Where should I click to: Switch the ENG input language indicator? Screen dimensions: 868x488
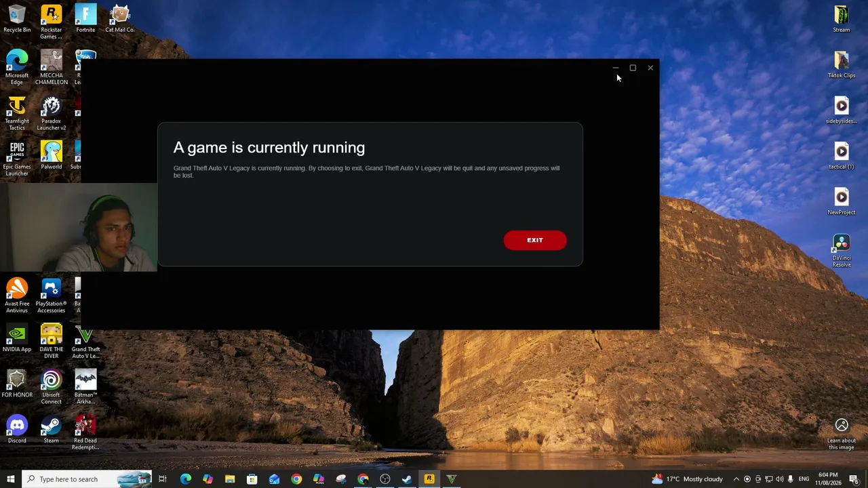[804, 479]
